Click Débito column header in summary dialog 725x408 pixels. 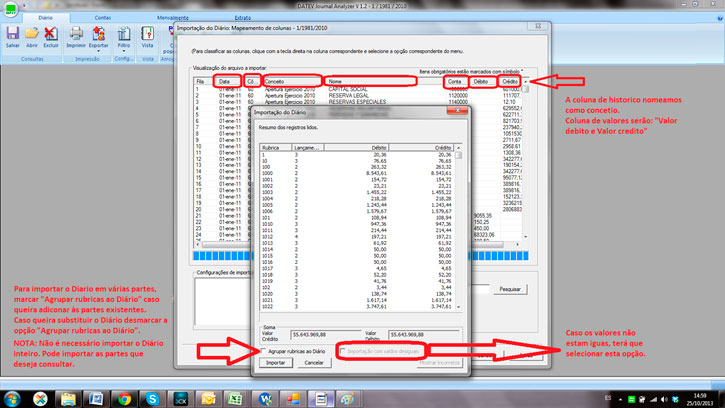(356, 148)
